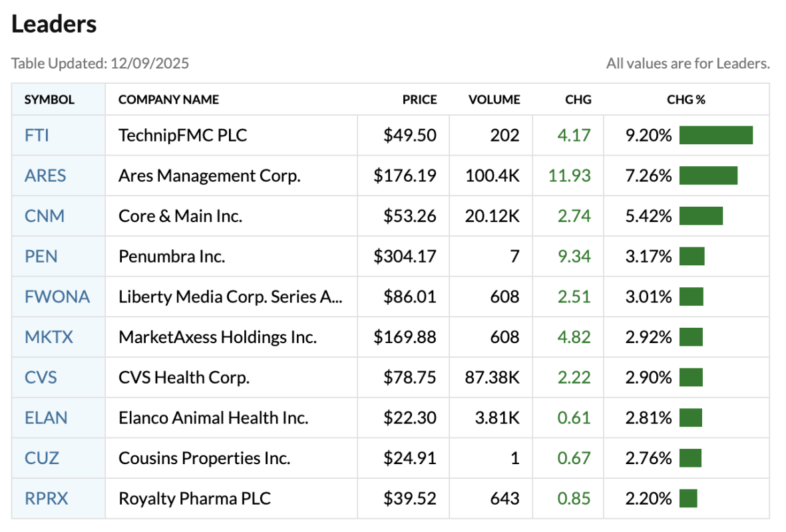Click the TechnipFMC PLC company name
This screenshot has width=786, height=532.
[182, 136]
